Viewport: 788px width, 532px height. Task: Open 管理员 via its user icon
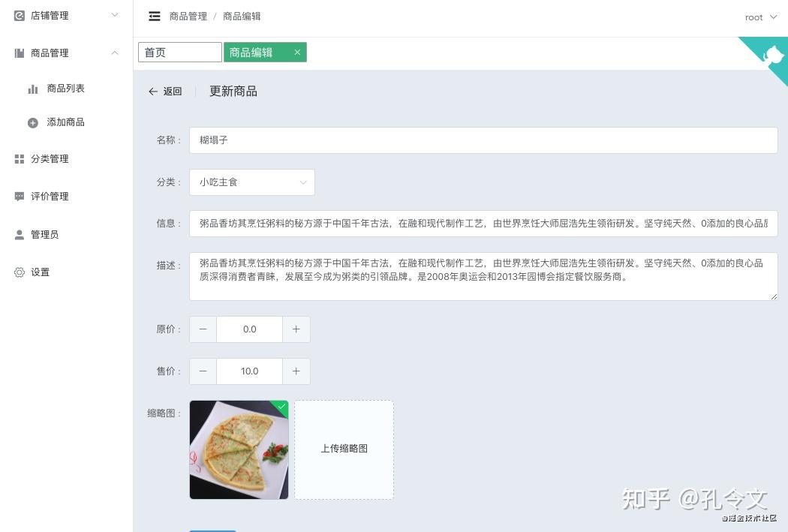pyautogui.click(x=19, y=235)
